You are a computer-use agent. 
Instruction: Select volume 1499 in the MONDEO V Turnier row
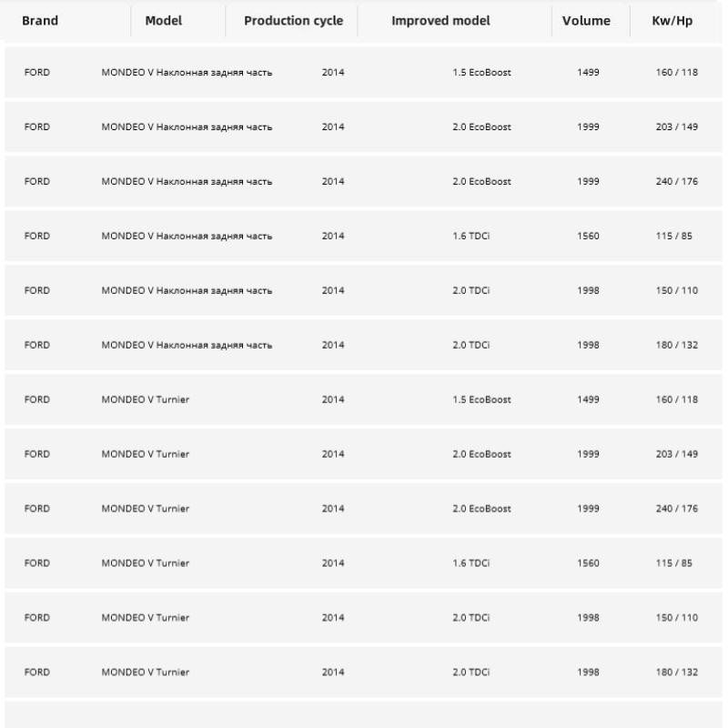tap(588, 399)
